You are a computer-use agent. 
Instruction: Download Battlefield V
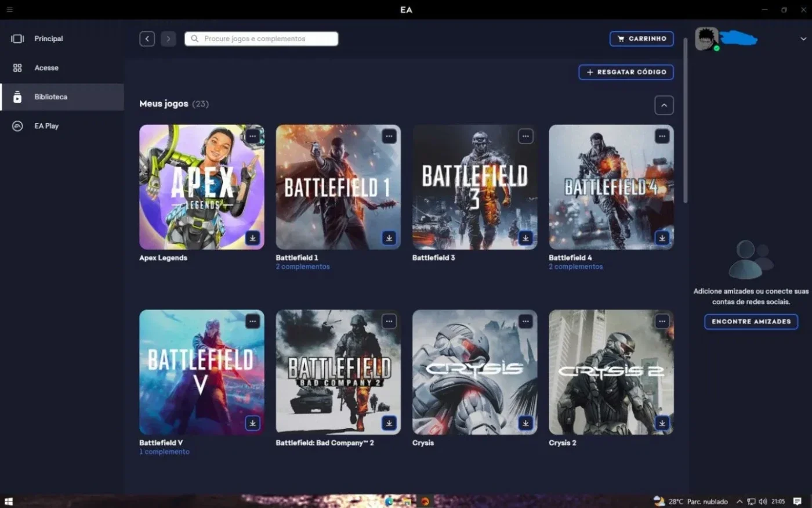[252, 423]
